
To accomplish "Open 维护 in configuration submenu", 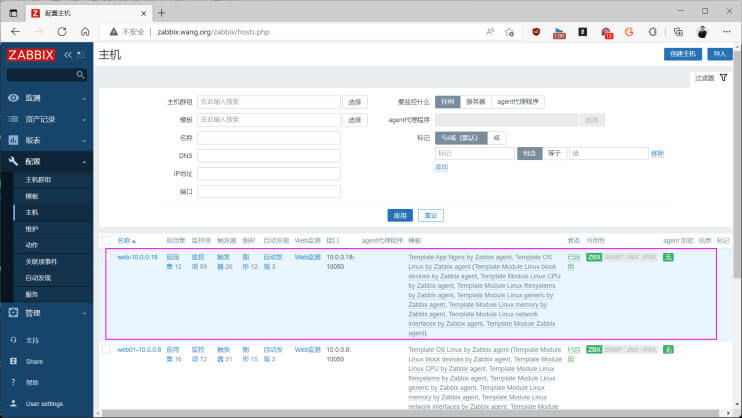I will (x=32, y=229).
